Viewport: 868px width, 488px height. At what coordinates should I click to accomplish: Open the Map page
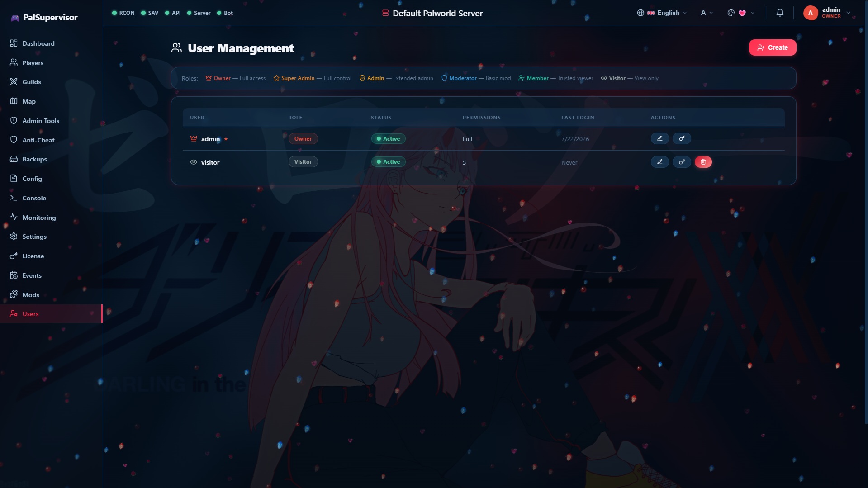(x=51, y=101)
